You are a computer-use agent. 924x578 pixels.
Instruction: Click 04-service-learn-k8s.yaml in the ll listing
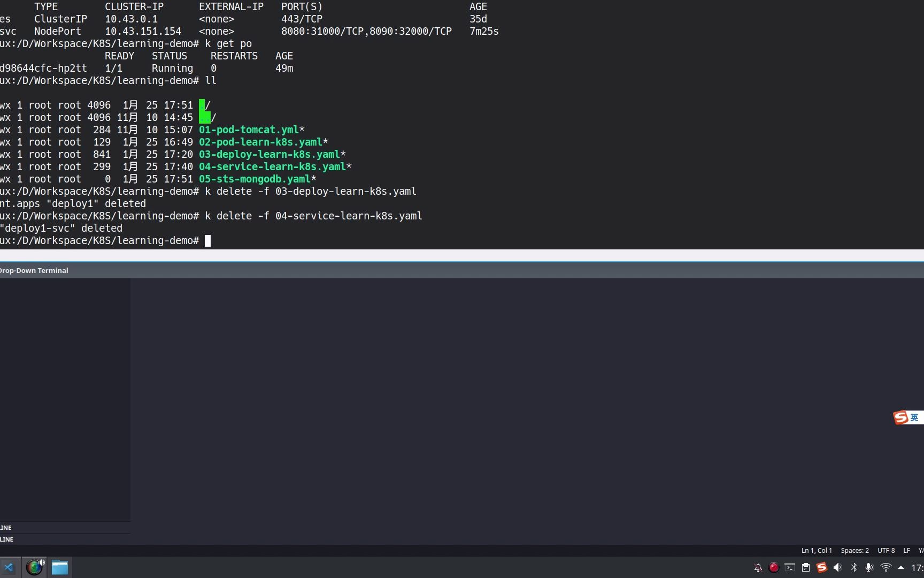click(272, 166)
